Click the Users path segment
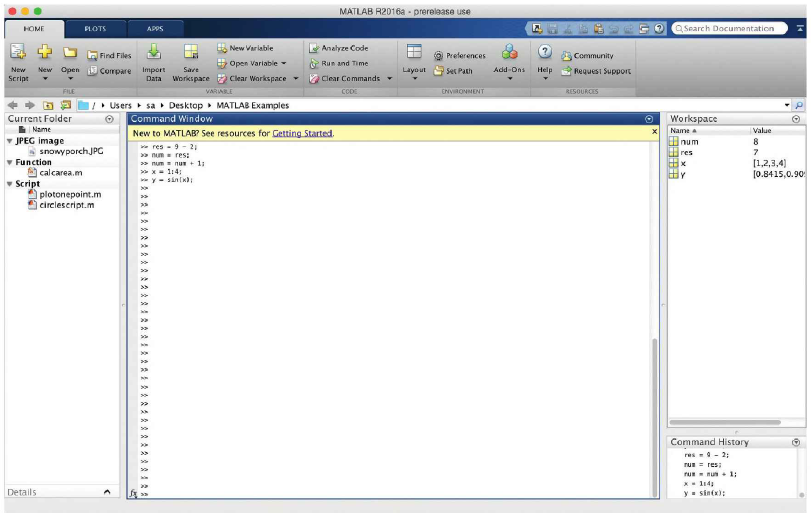812x517 pixels. pos(121,105)
